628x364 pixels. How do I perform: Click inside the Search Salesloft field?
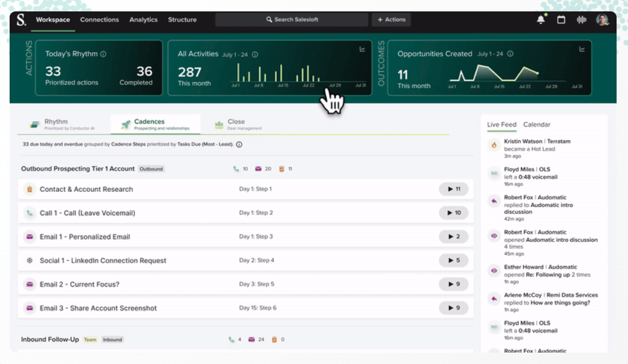292,19
